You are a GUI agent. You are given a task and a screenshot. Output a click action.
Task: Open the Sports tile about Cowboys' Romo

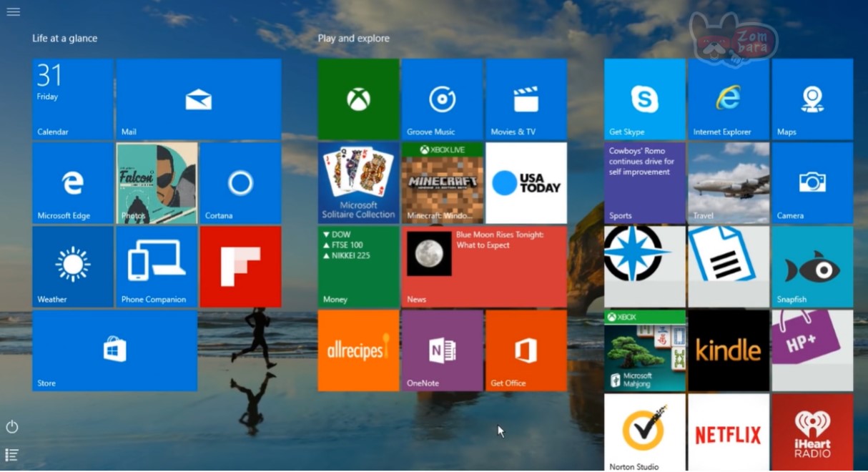coord(645,183)
